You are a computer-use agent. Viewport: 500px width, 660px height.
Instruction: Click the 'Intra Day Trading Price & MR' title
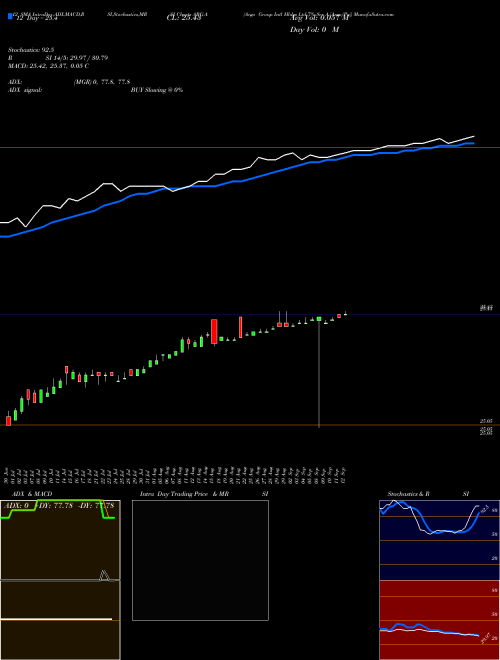184,494
